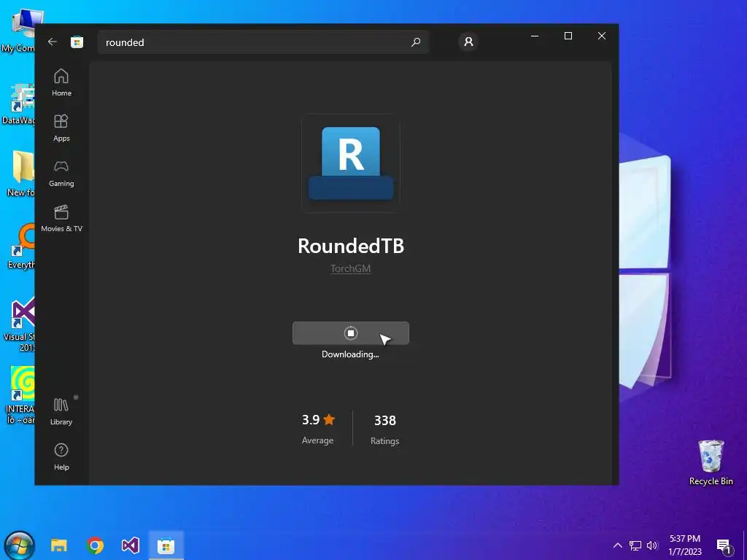Open Home in the Store sidebar
Viewport: 747px width, 560px height.
[61, 82]
